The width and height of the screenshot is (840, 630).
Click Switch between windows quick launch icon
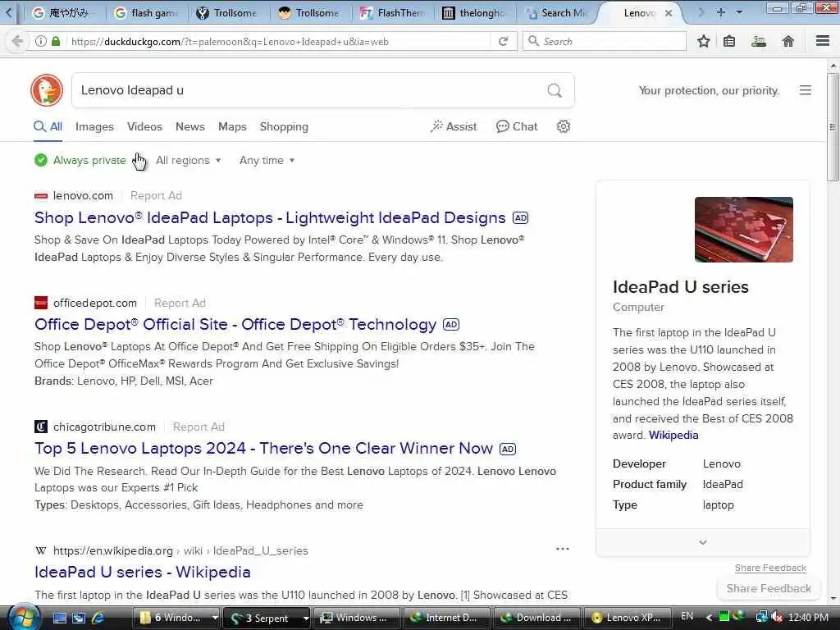79,618
